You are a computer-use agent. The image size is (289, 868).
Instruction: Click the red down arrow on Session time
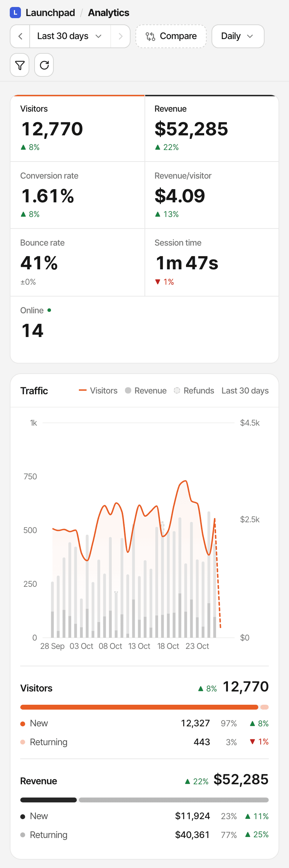pos(157,282)
